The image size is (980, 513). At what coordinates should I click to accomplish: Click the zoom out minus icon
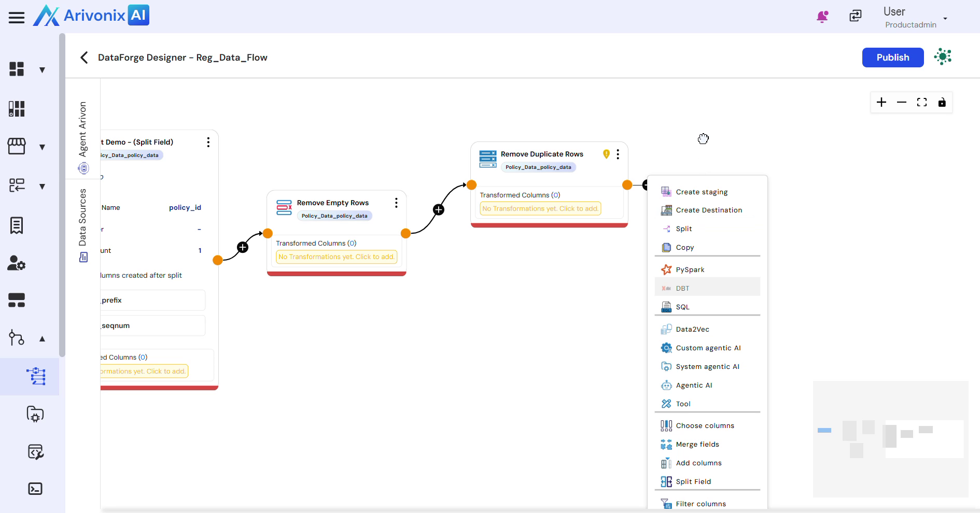pyautogui.click(x=902, y=102)
